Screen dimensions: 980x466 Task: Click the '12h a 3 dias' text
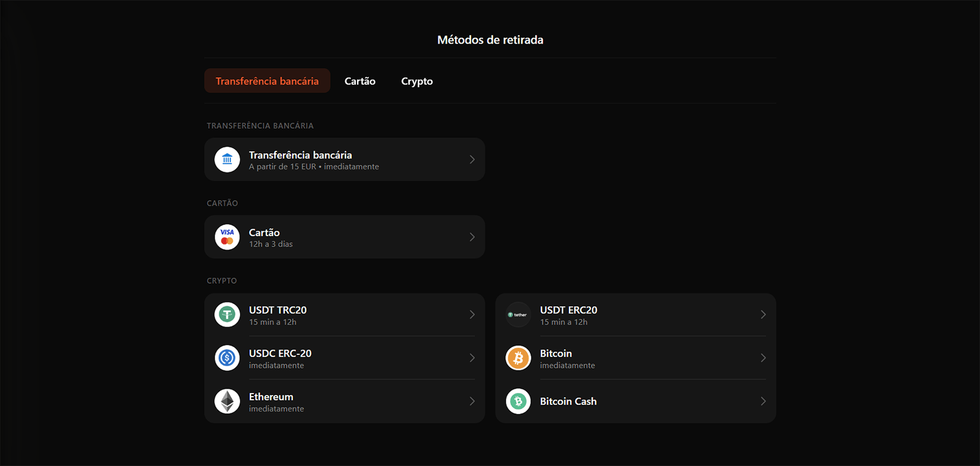[x=271, y=244]
